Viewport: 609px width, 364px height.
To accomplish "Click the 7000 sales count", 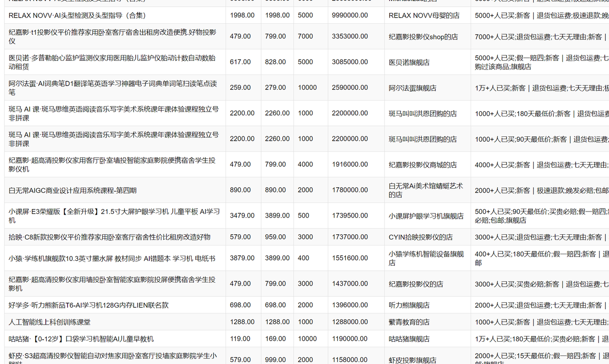I will point(305,36).
